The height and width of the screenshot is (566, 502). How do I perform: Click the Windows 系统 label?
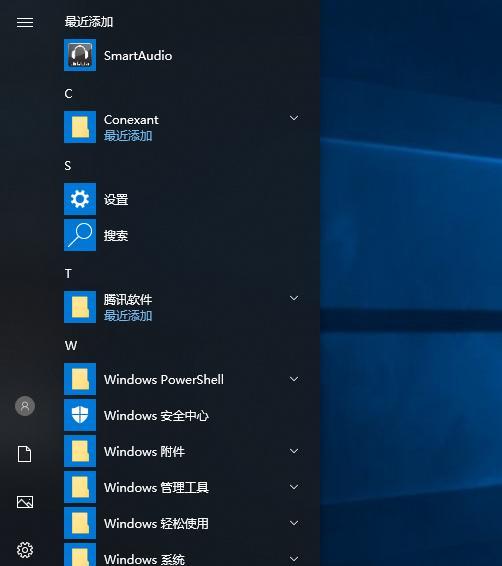click(144, 560)
